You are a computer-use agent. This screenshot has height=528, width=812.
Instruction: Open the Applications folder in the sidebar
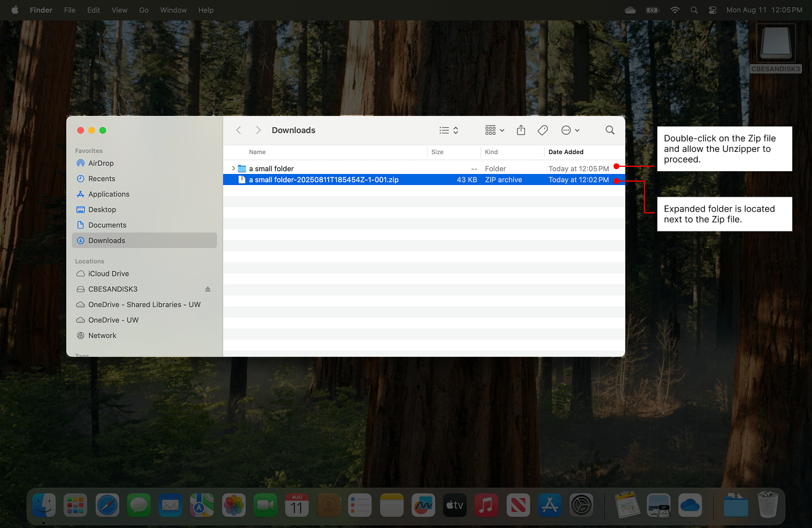[108, 194]
